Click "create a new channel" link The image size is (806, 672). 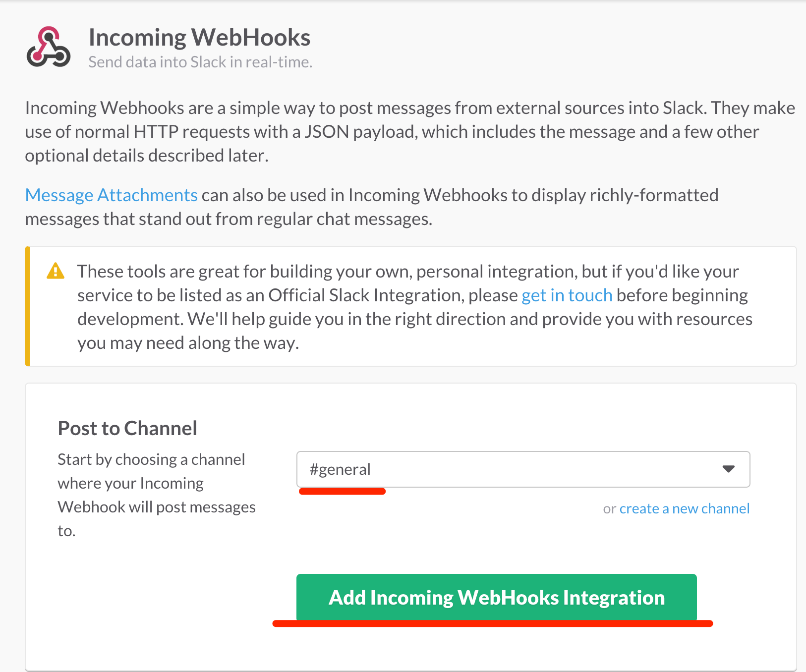(684, 508)
